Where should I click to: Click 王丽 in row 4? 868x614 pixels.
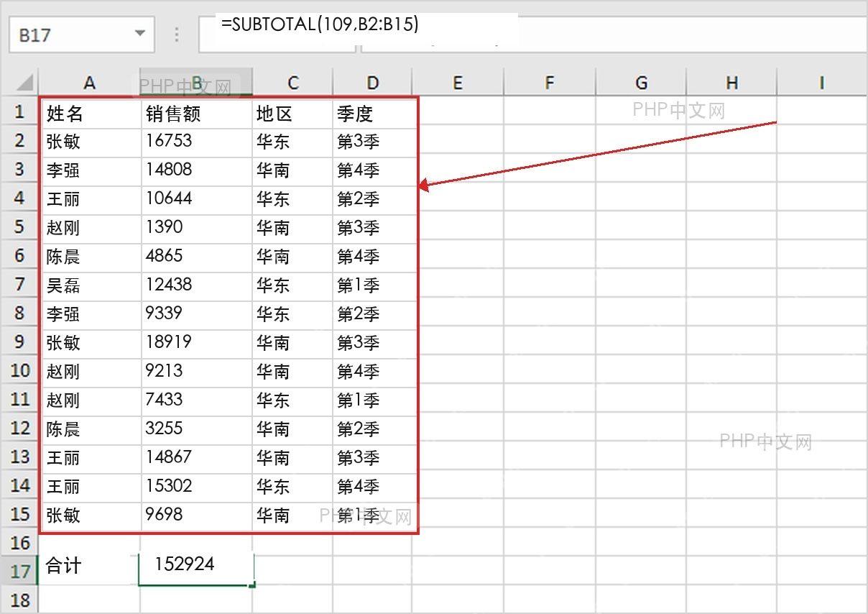point(90,199)
